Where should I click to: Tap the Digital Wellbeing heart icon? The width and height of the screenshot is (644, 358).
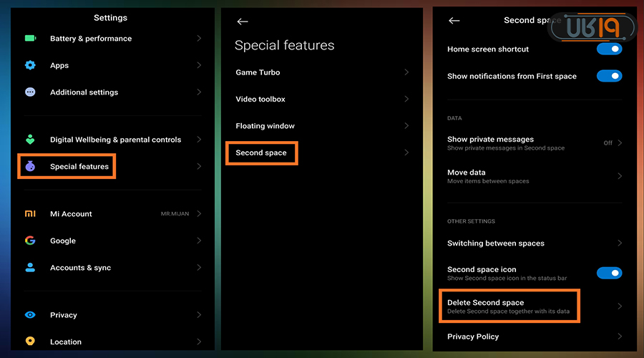click(x=30, y=140)
